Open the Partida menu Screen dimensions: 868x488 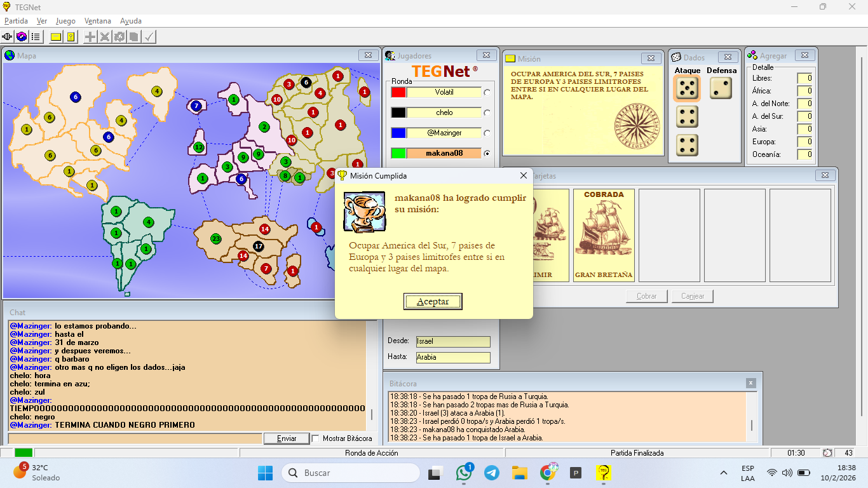tap(16, 21)
